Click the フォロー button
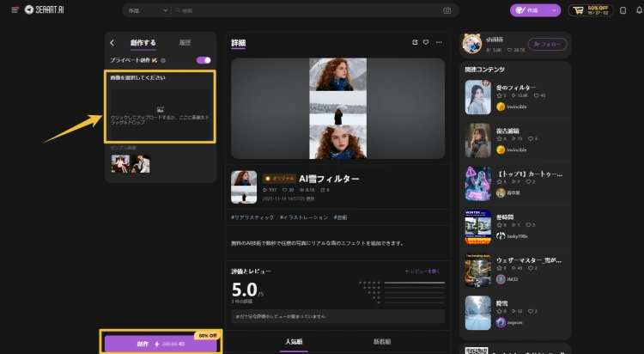This screenshot has height=354, width=644. (x=546, y=44)
